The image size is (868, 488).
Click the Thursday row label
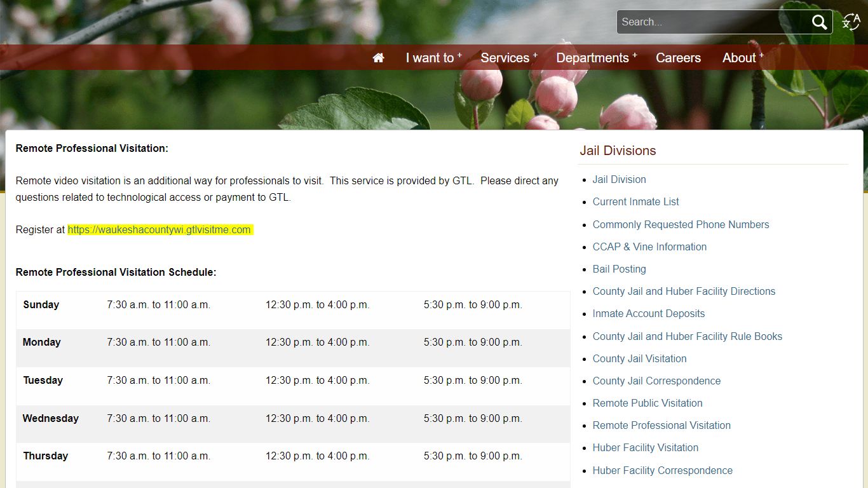point(46,456)
